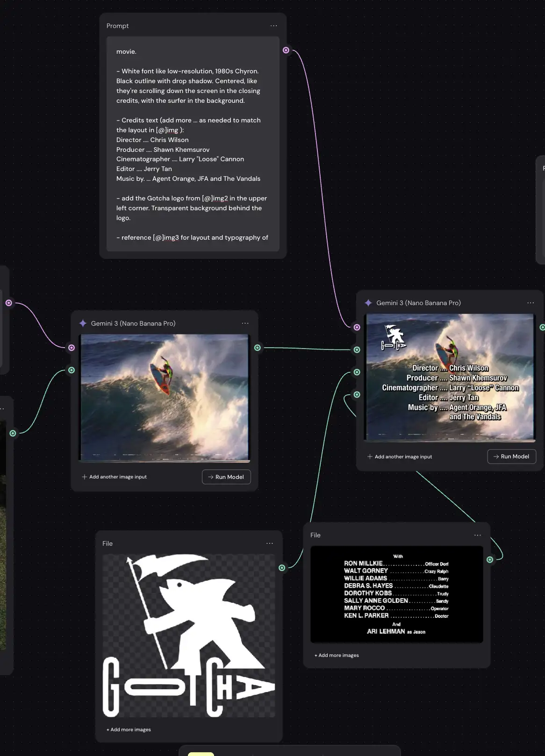
Task: Add more images to cast credits File node
Action: (337, 655)
